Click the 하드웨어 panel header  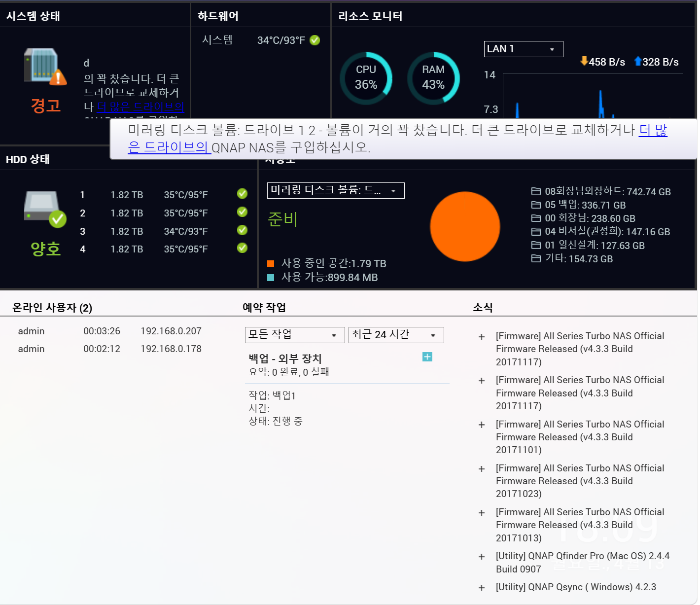[x=218, y=16]
